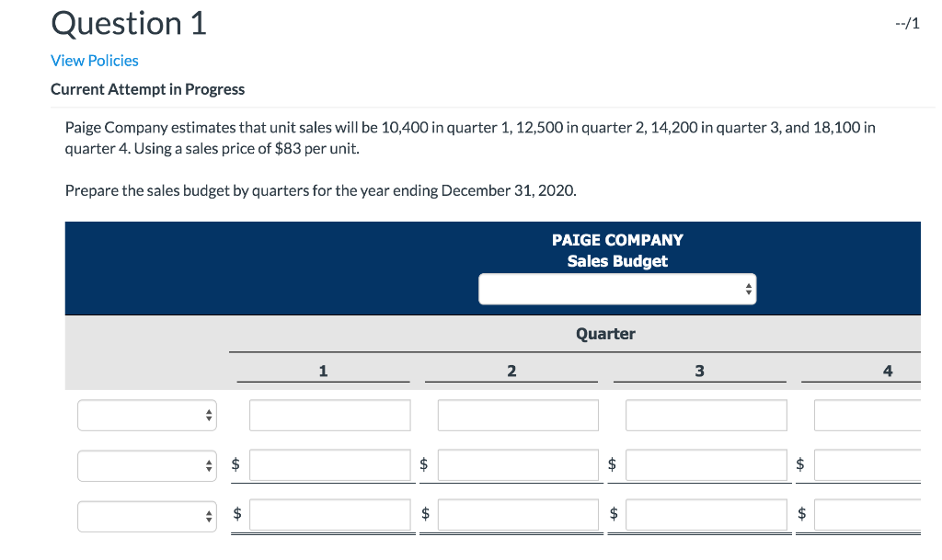Click the Current Attempt in Progress label
Viewport: 942px width, 560px height.
pos(147,89)
